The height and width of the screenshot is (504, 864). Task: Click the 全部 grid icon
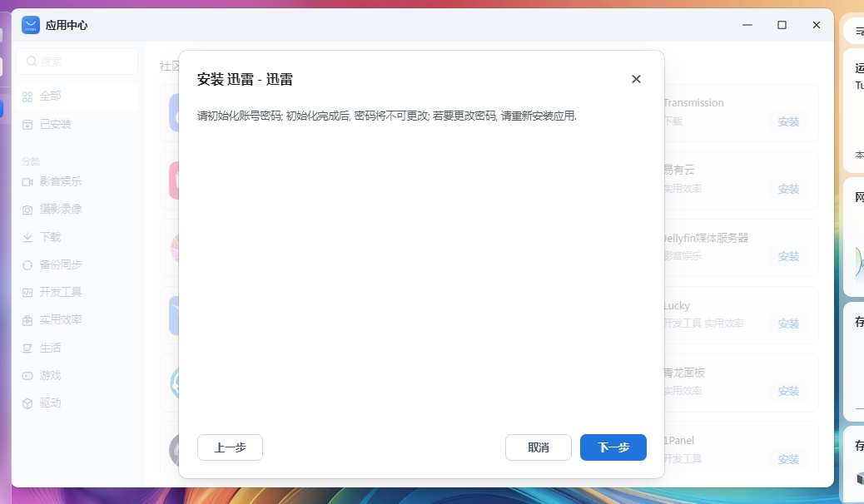(27, 97)
